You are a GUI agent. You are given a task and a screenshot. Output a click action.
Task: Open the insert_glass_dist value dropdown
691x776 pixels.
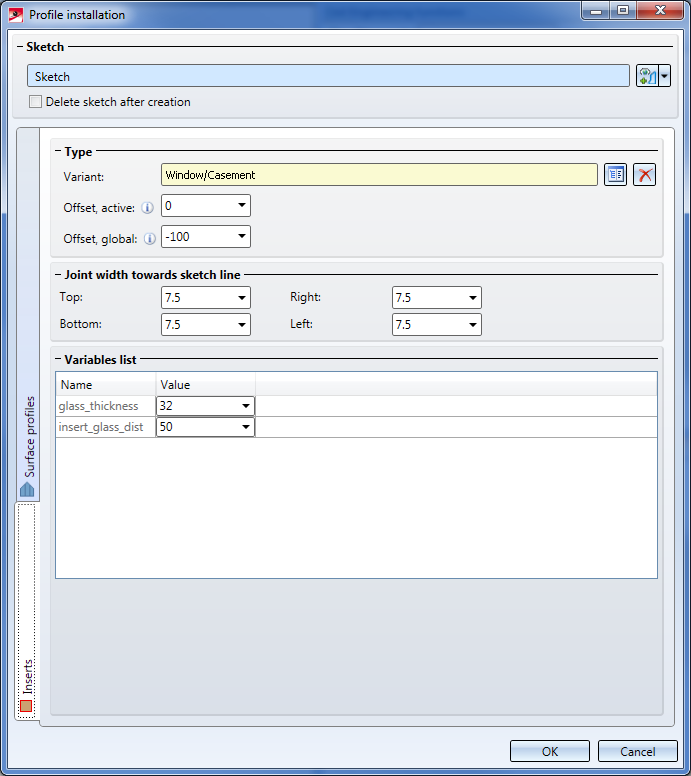[246, 427]
